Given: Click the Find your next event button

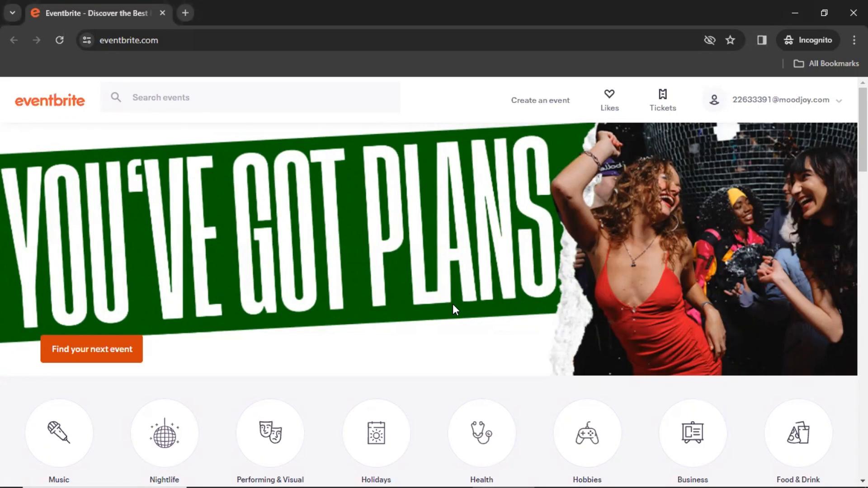Looking at the screenshot, I should 92,348.
